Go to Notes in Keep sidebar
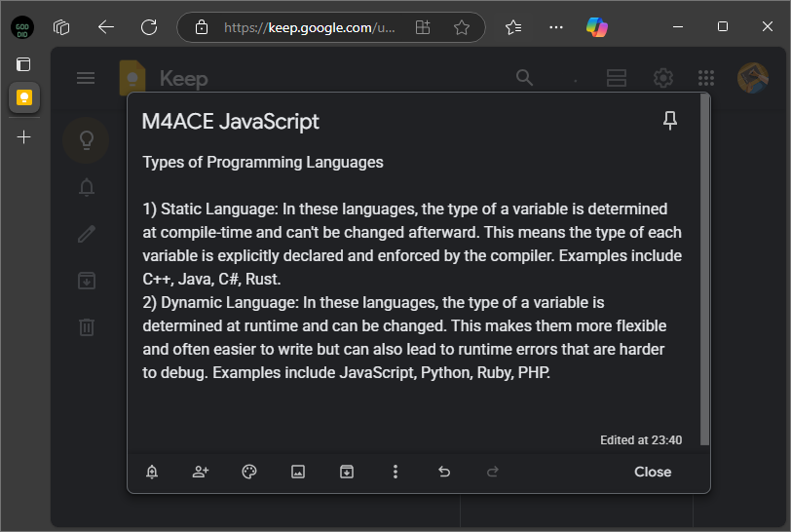791x532 pixels. coord(87,139)
